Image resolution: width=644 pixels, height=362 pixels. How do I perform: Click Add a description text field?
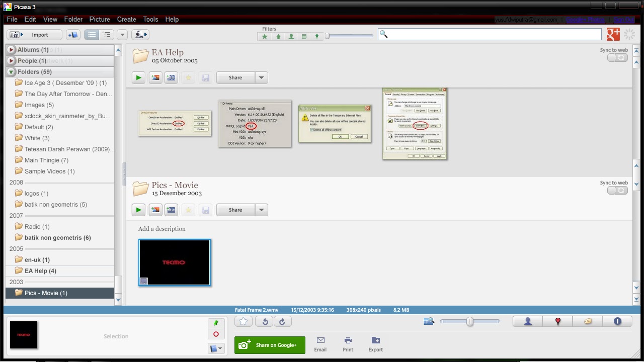tap(162, 229)
